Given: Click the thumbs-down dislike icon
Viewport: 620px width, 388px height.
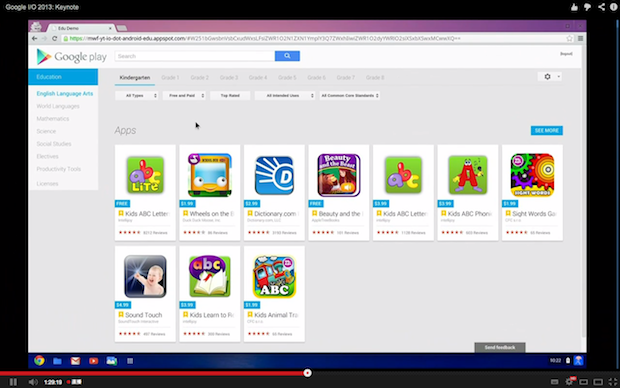Looking at the screenshot, I should (x=587, y=7).
